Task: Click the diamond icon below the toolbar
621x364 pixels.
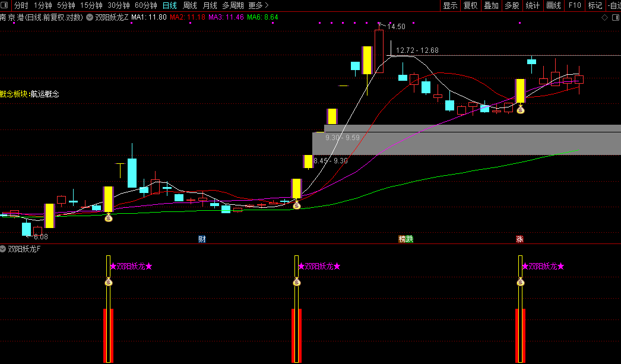Action: 604,17
